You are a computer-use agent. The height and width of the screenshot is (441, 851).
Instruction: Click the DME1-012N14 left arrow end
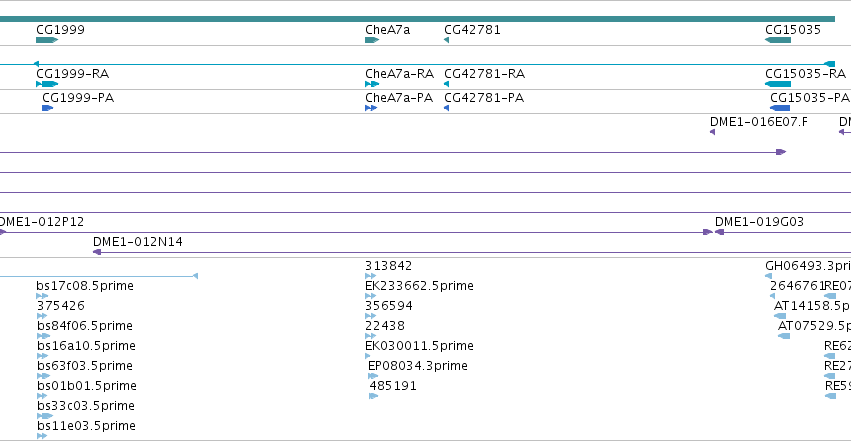(x=97, y=252)
